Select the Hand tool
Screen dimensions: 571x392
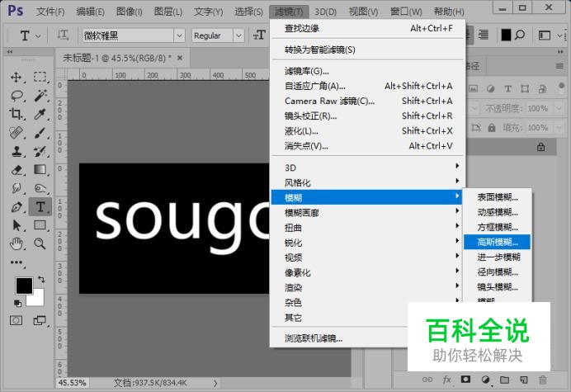pyautogui.click(x=16, y=243)
